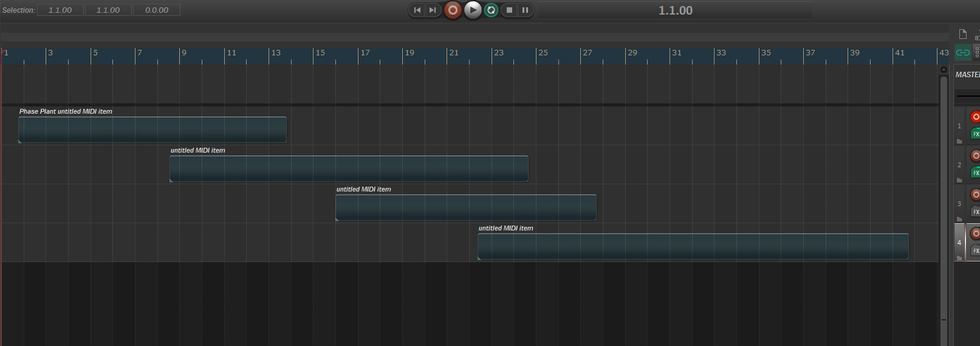Go to project start in transport
Screen dimensions: 980x346
[417, 10]
